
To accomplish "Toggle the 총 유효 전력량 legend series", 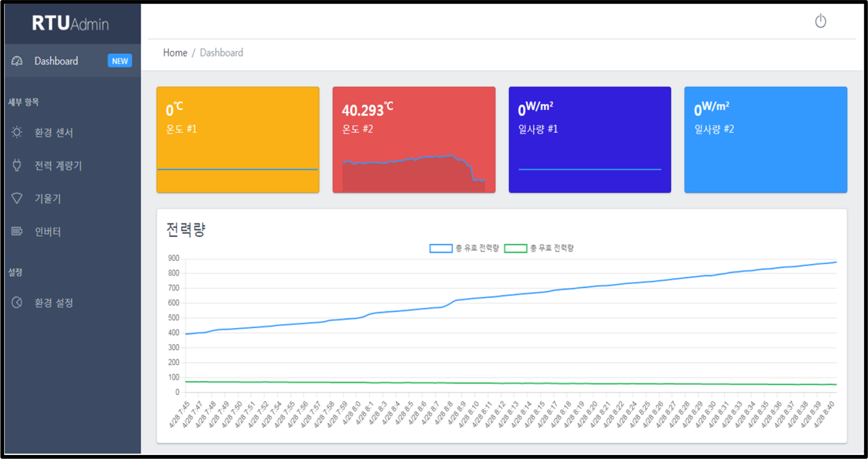I will (x=464, y=248).
